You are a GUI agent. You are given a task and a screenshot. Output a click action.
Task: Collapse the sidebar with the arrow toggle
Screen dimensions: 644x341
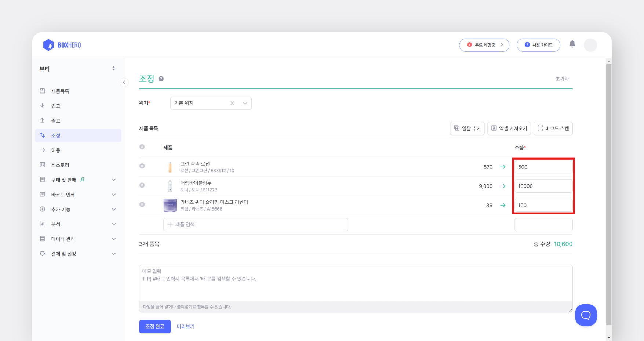tap(124, 83)
